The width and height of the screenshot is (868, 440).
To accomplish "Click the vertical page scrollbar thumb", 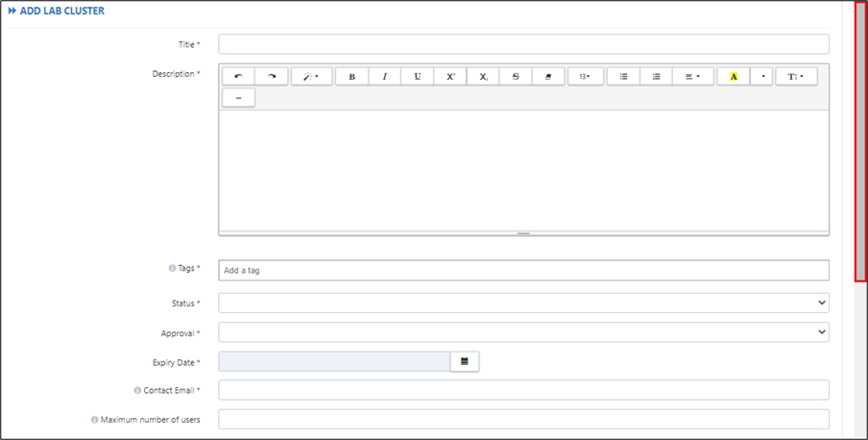I will click(860, 141).
